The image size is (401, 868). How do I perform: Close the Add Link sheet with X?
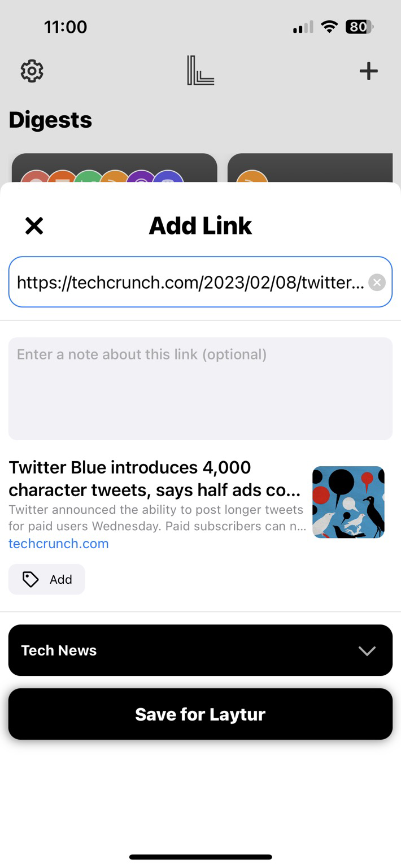pyautogui.click(x=34, y=226)
